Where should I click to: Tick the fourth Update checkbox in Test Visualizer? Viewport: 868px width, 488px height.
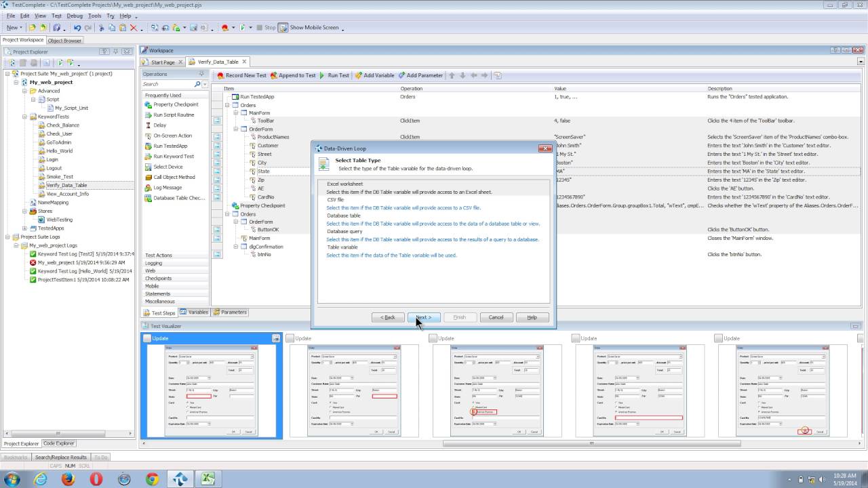click(x=575, y=338)
